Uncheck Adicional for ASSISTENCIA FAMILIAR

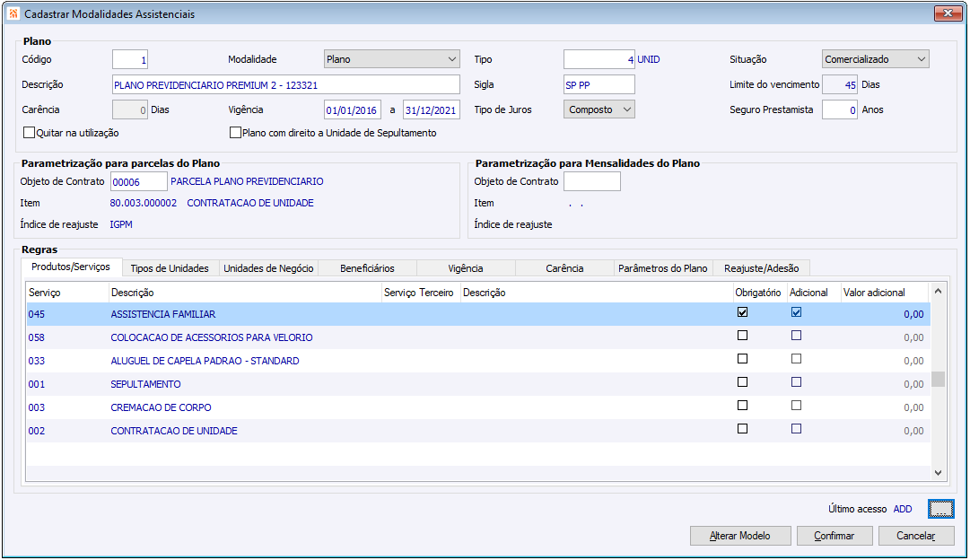tap(796, 312)
